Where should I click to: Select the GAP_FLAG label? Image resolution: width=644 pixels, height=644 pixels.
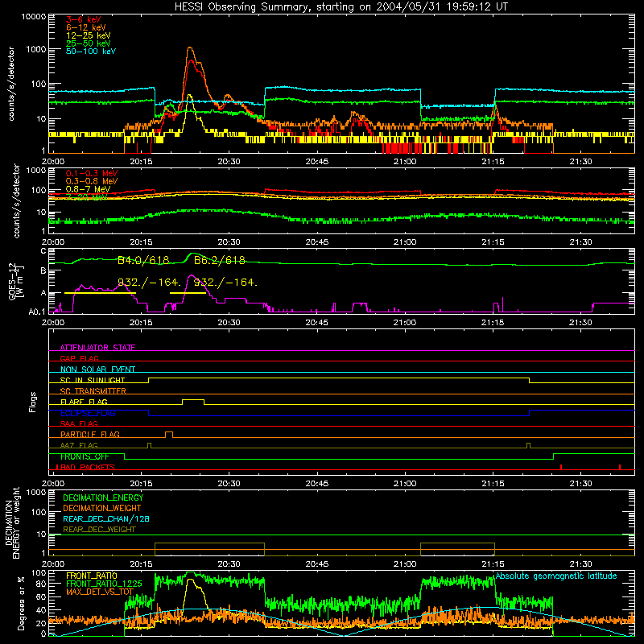point(79,358)
